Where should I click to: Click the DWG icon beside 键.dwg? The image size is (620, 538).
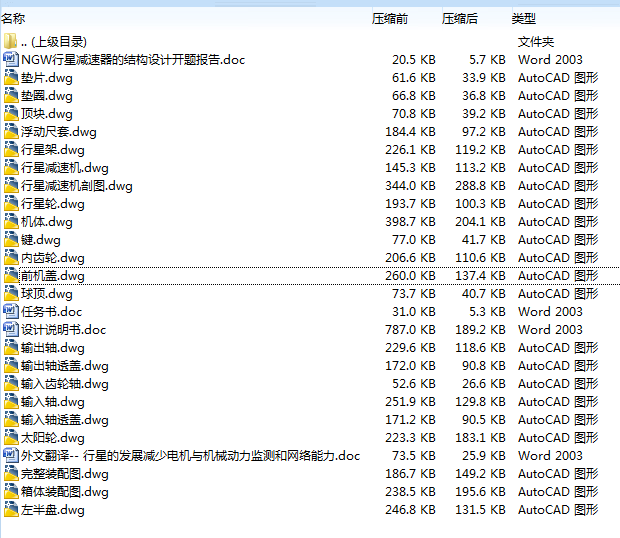coord(11,239)
